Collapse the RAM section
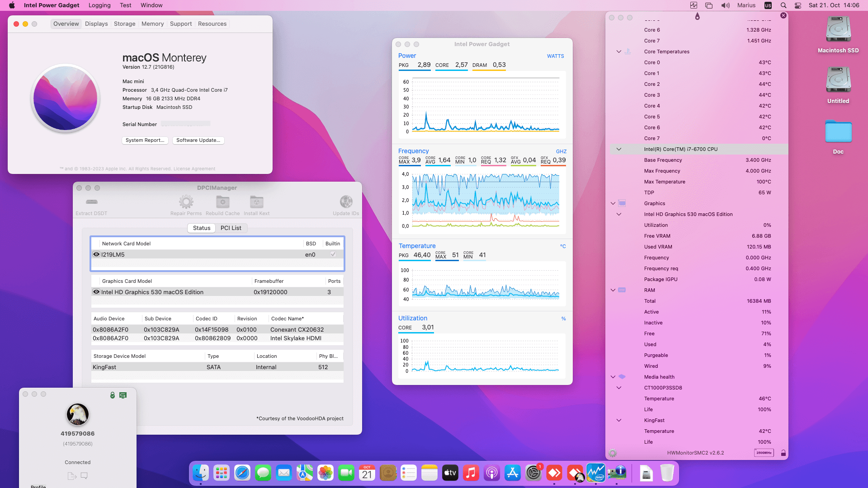This screenshot has height=488, width=868. (x=613, y=290)
